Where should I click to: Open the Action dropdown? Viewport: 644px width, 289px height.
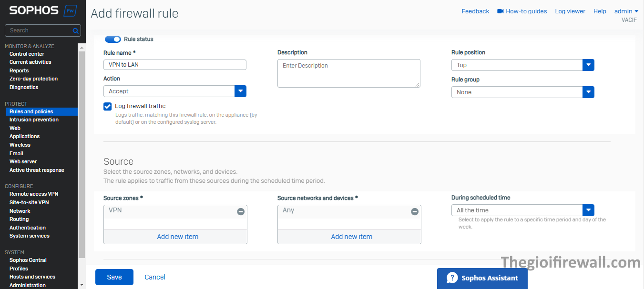(x=240, y=91)
